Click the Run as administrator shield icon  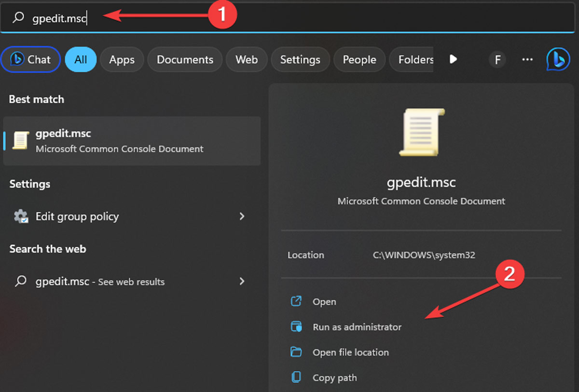pyautogui.click(x=296, y=326)
